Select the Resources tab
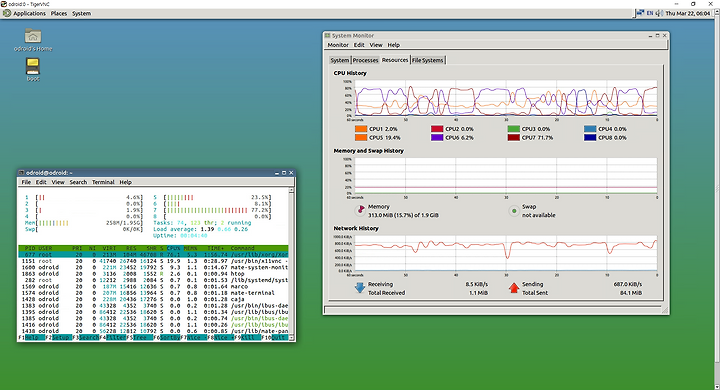Screen dimensions: 720x390 tap(395, 60)
